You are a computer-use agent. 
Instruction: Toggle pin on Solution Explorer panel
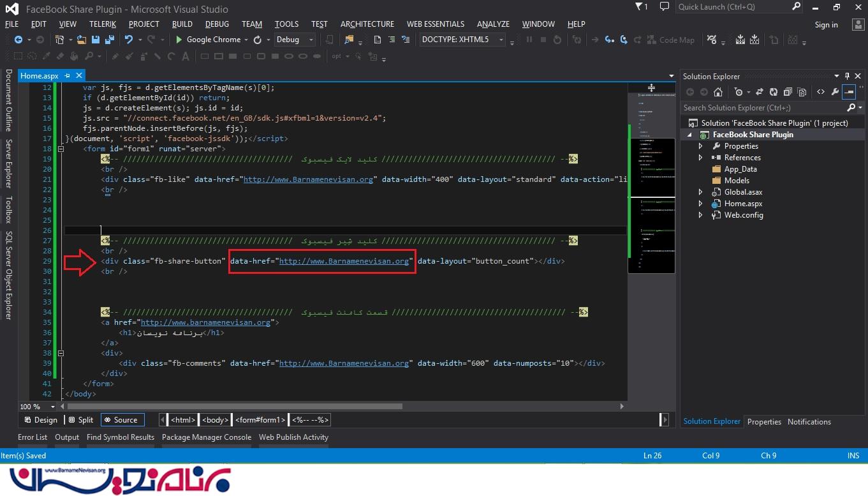pyautogui.click(x=847, y=76)
